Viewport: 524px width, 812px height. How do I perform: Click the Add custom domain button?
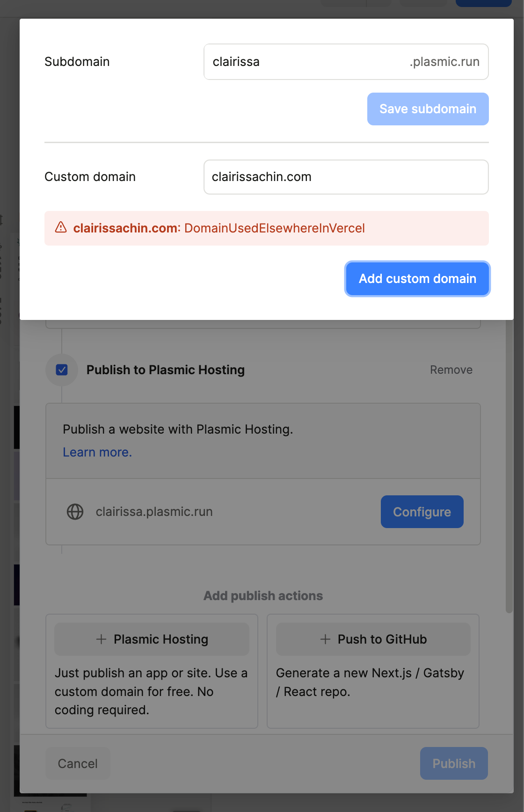pyautogui.click(x=417, y=279)
